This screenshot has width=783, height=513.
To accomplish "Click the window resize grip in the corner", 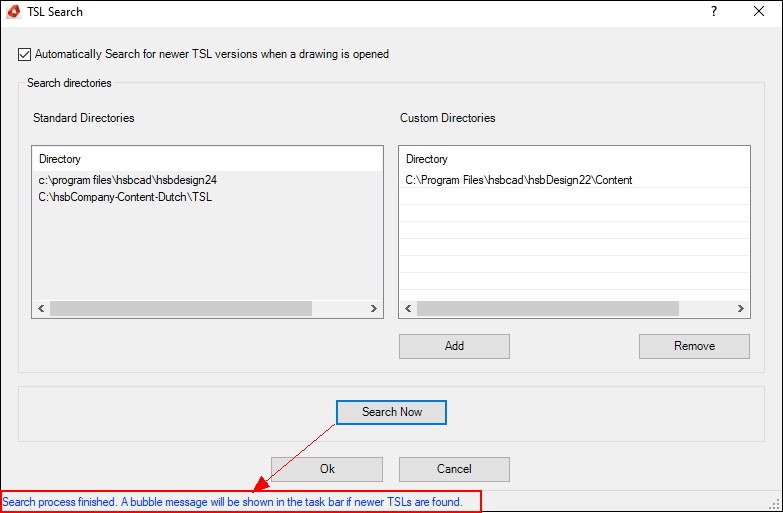I will point(776,506).
